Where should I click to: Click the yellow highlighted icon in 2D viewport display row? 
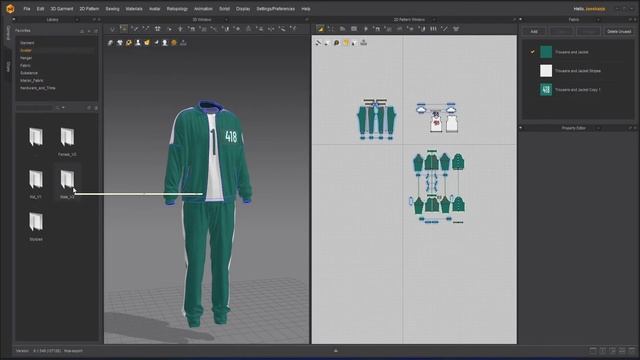pos(346,42)
